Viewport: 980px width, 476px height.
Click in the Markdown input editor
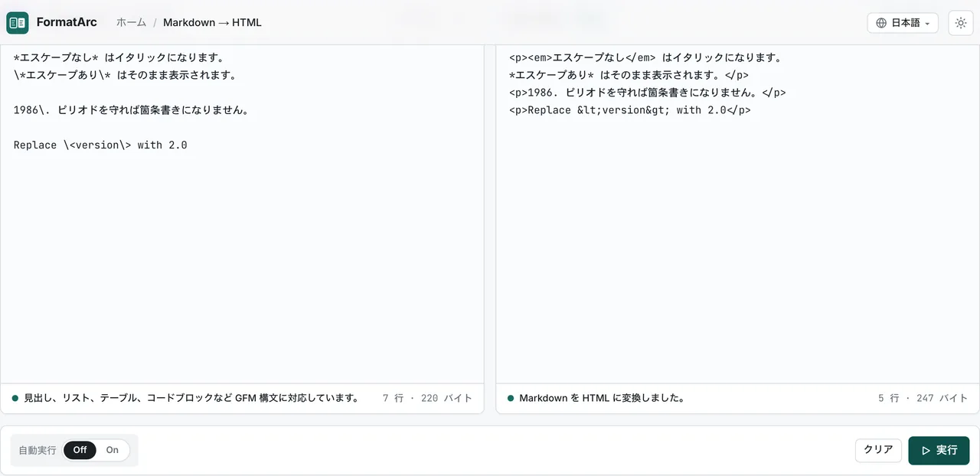[x=242, y=214]
